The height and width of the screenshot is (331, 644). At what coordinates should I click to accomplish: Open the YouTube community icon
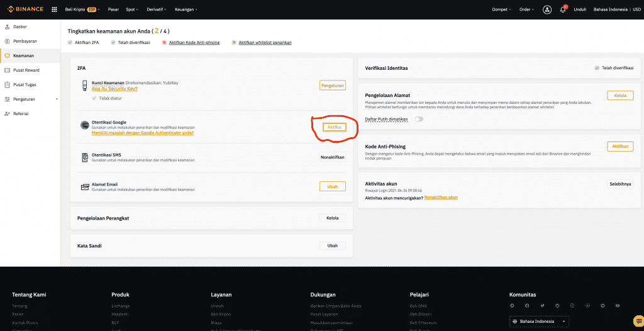[x=618, y=306]
